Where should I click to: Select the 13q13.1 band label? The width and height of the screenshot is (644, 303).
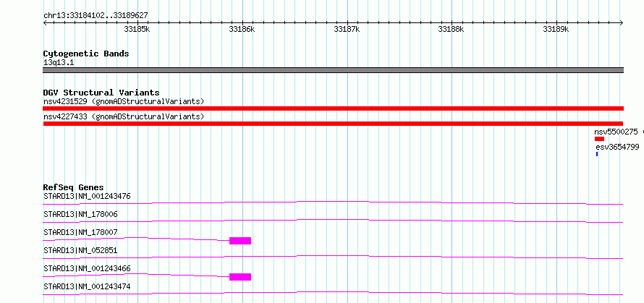click(x=59, y=62)
